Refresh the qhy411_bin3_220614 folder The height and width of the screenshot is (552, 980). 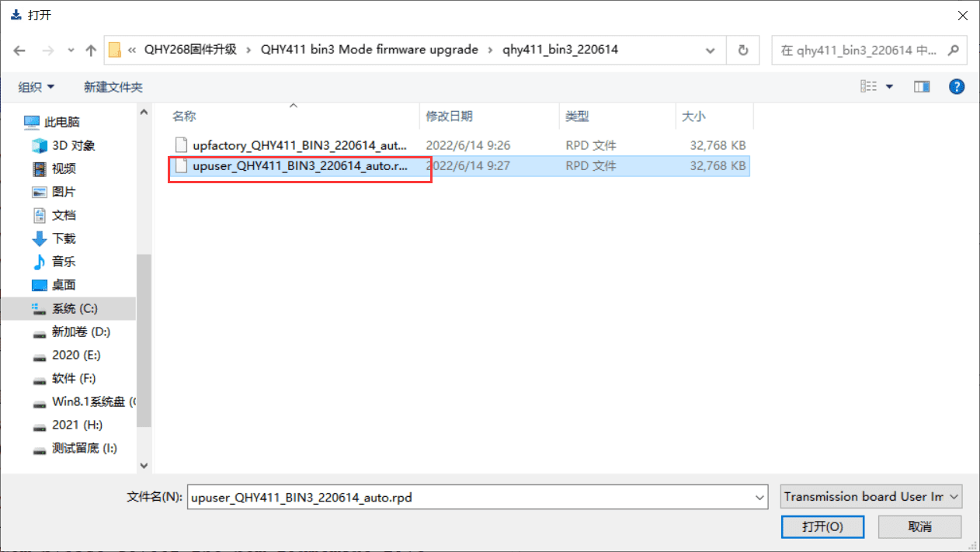[x=743, y=50]
